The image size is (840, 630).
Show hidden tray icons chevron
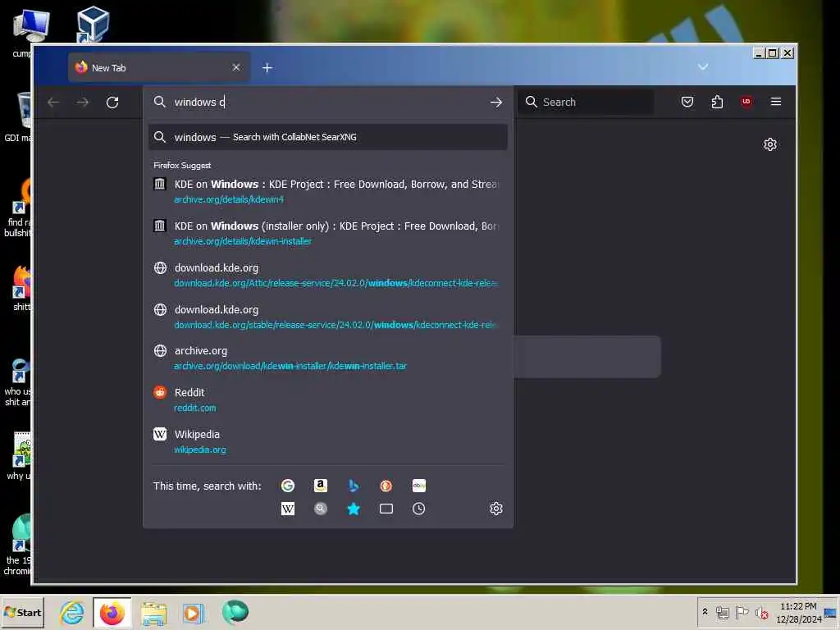coord(705,612)
